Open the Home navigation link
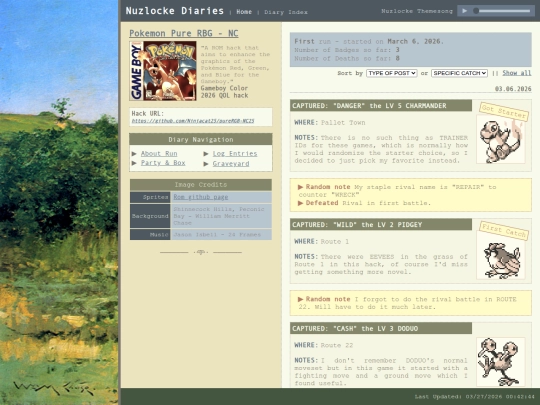540x405 pixels. point(244,12)
